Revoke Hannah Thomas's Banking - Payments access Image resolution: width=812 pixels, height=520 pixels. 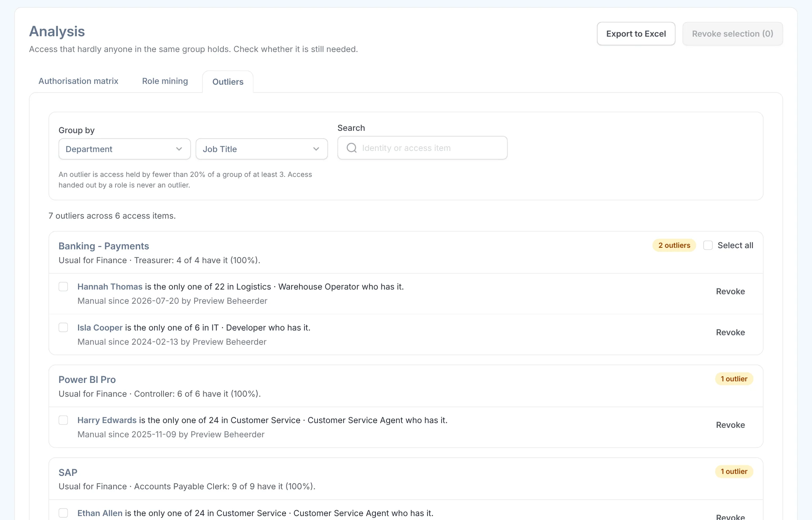click(730, 292)
